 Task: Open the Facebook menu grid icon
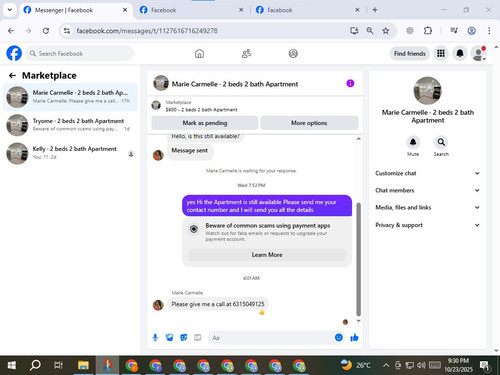[441, 53]
